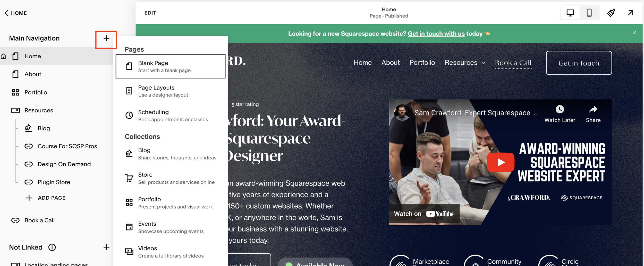
Task: Open site styles paintbrush
Action: click(x=611, y=13)
